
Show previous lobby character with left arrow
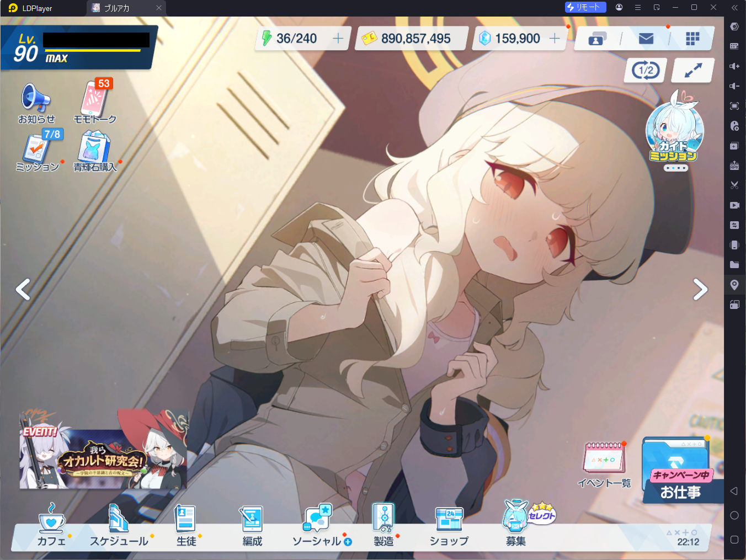23,289
